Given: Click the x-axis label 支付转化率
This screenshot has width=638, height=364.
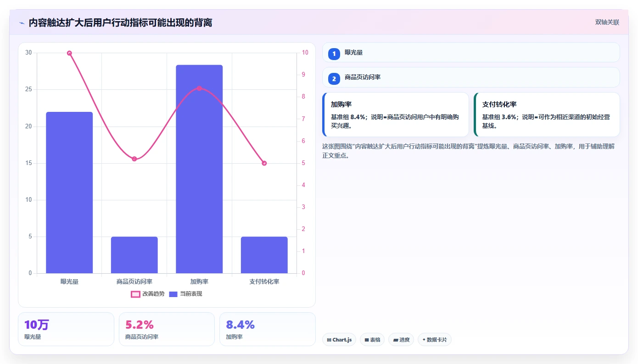Looking at the screenshot, I should [264, 281].
